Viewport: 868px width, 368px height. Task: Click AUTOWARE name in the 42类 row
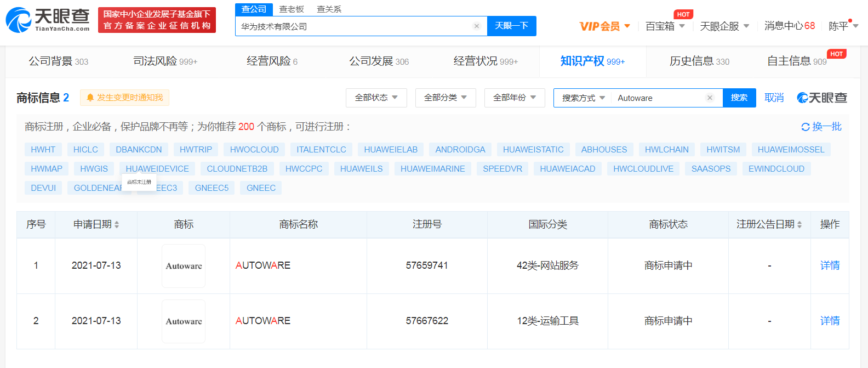click(263, 265)
